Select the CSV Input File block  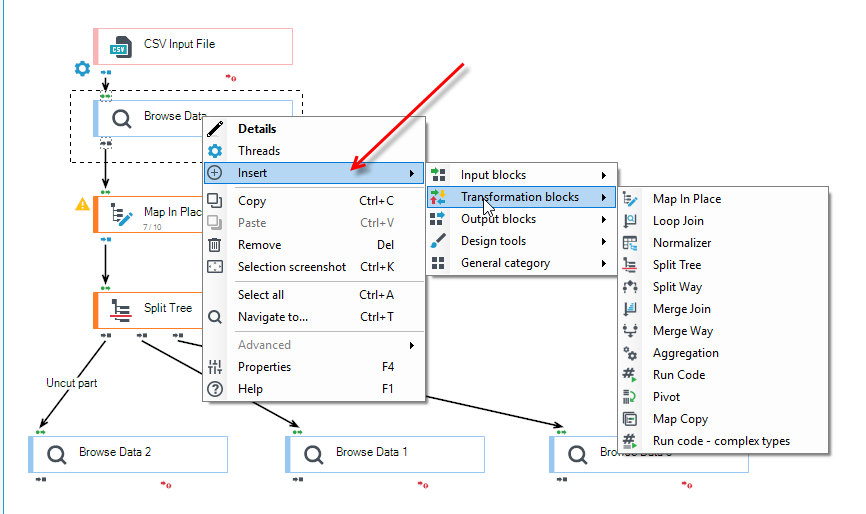tap(193, 46)
